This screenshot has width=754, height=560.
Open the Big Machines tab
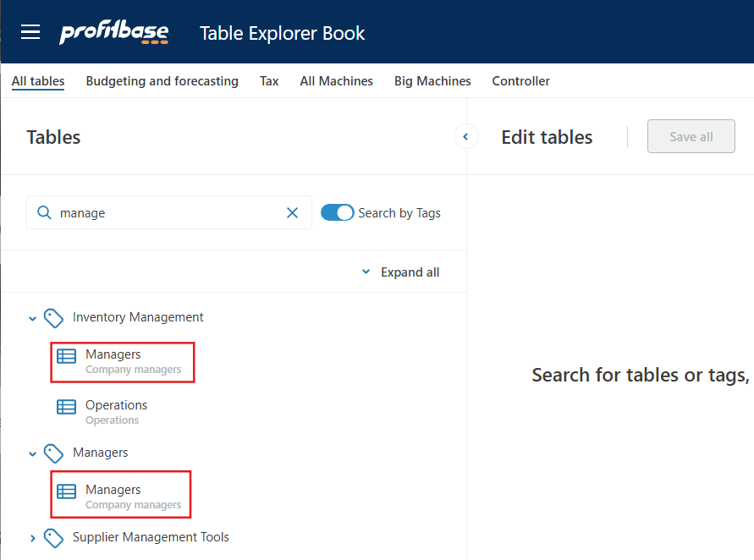[x=432, y=81]
